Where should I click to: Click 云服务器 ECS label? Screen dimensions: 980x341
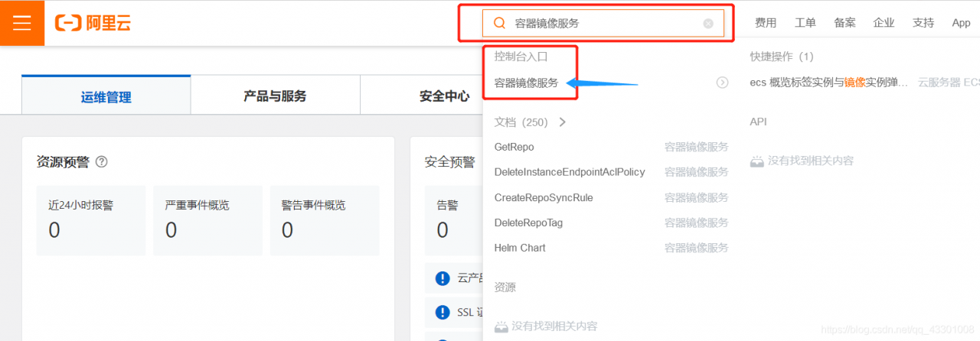[x=949, y=83]
